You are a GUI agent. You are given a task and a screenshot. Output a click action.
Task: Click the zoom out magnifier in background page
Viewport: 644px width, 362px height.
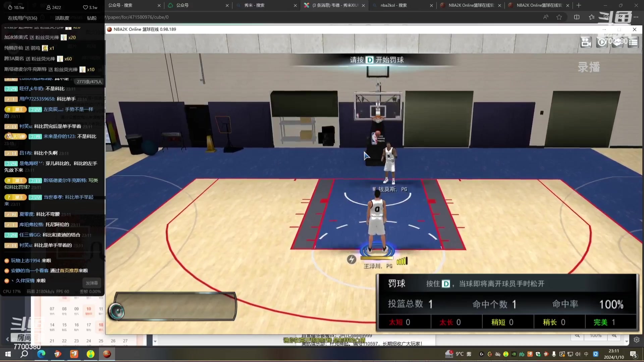click(577, 336)
